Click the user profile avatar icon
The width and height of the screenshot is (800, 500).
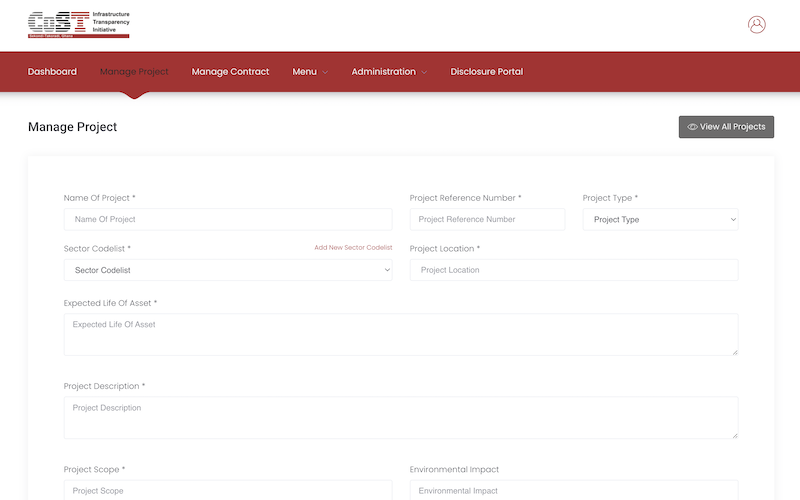point(756,25)
